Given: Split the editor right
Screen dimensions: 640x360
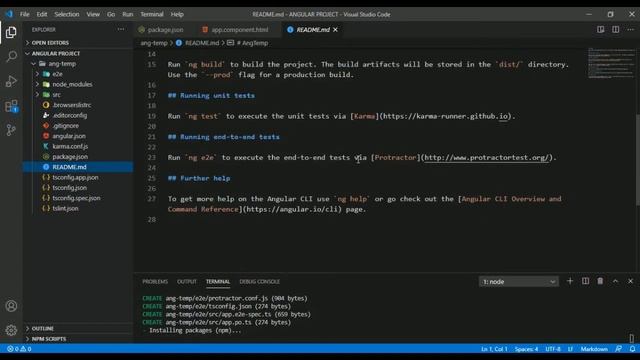Looking at the screenshot, I should (616, 29).
